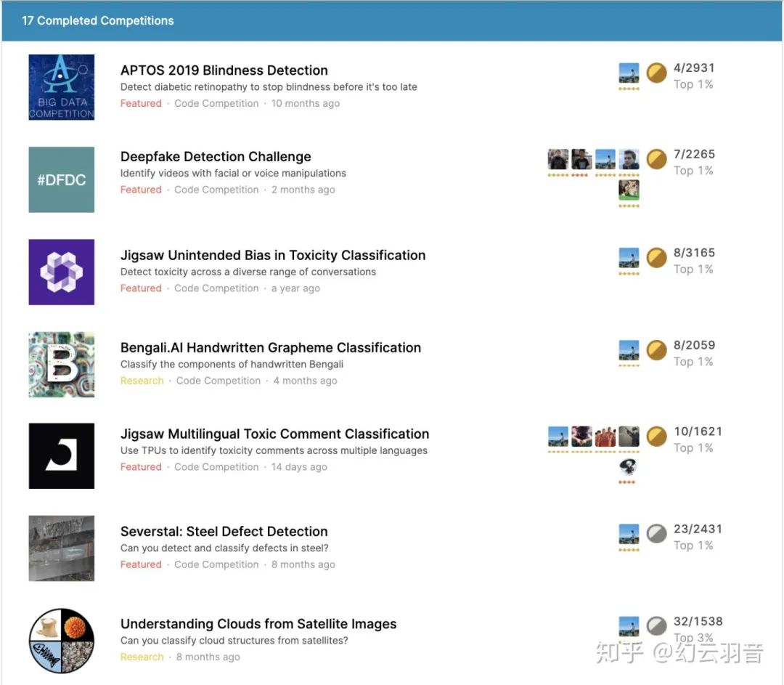
Task: Open the Severstal steel image thumbnail
Action: [x=62, y=548]
